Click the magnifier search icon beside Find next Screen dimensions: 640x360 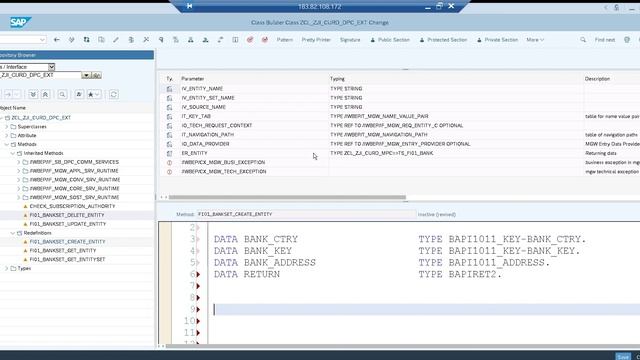pos(583,40)
